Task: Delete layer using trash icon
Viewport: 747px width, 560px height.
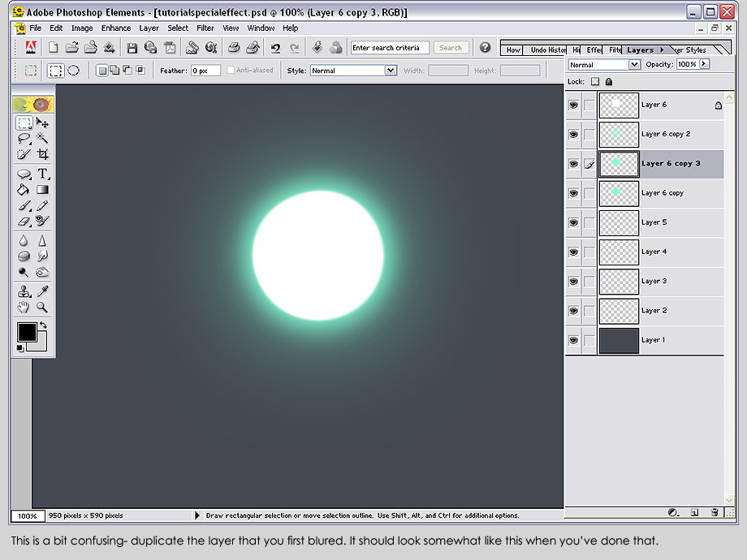Action: coord(715,512)
